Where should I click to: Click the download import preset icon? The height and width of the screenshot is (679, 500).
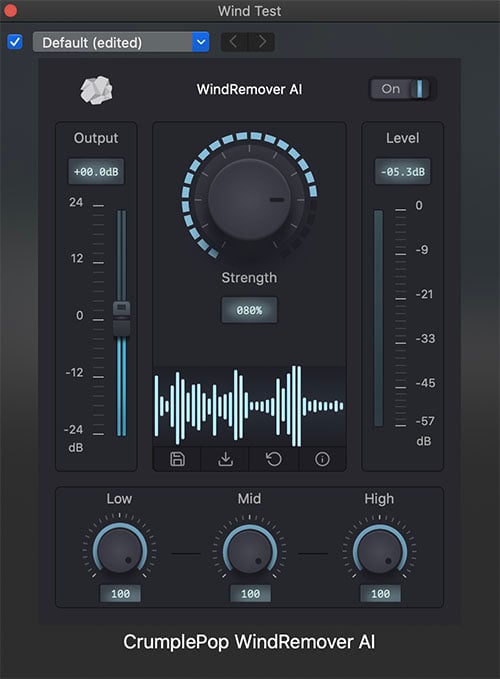pos(225,459)
